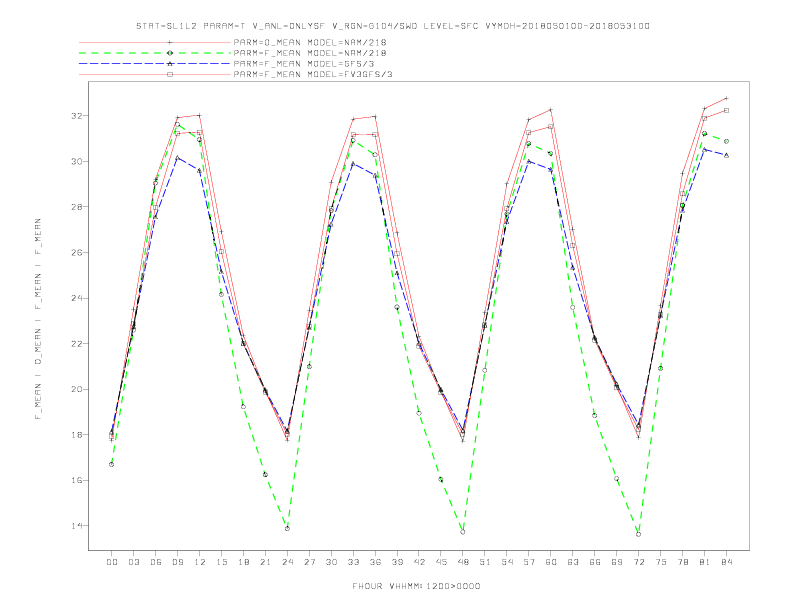Click x-axis forecast hour label 60
The height and width of the screenshot is (612, 792).
tap(551, 562)
